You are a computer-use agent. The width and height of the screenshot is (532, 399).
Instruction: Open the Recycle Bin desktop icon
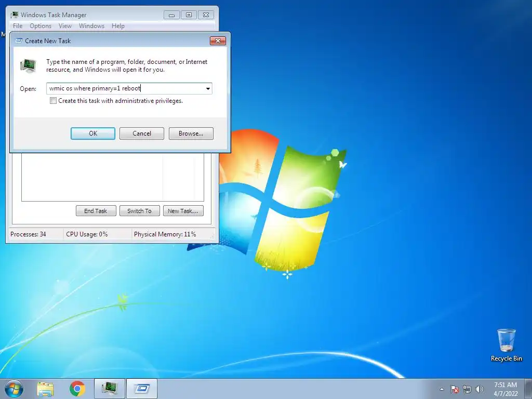coord(506,345)
